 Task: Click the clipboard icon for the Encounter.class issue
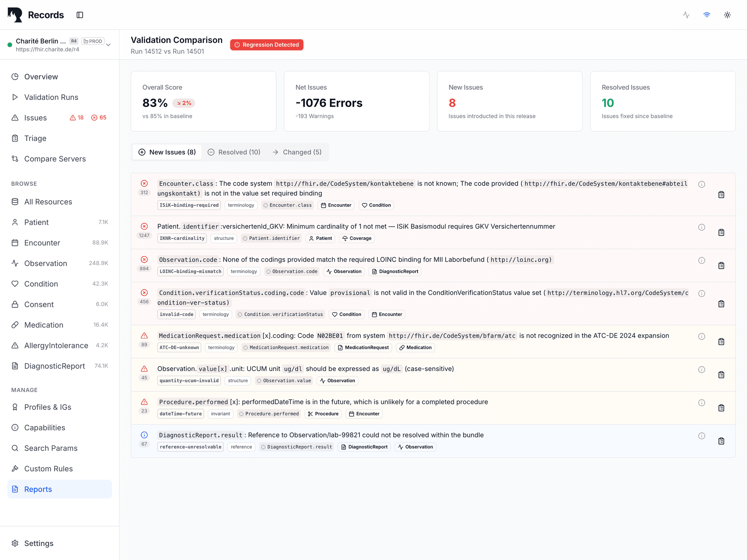tap(721, 194)
